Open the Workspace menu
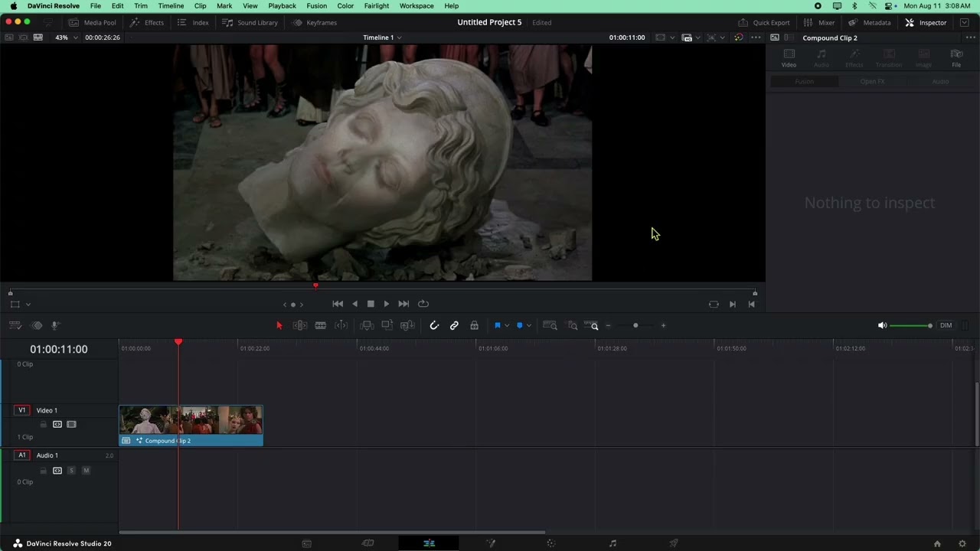980x551 pixels. tap(416, 6)
